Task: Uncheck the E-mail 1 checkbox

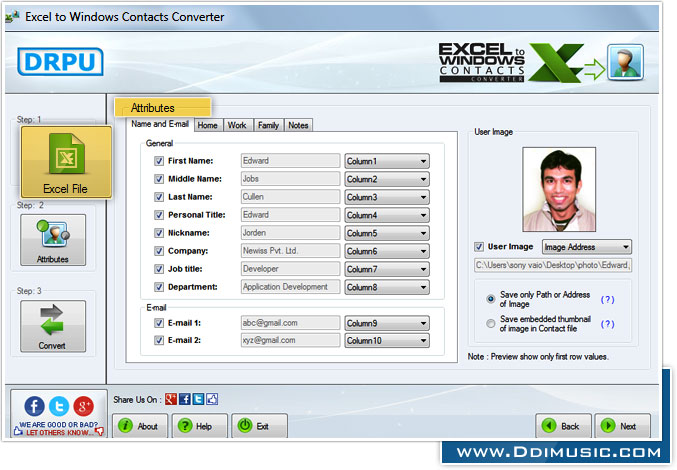Action: coord(159,323)
